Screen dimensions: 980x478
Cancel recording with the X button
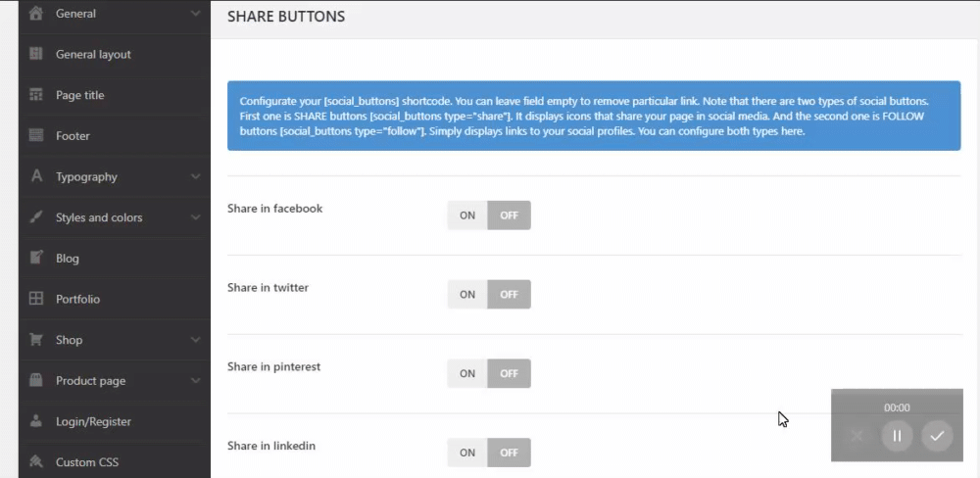(x=857, y=436)
